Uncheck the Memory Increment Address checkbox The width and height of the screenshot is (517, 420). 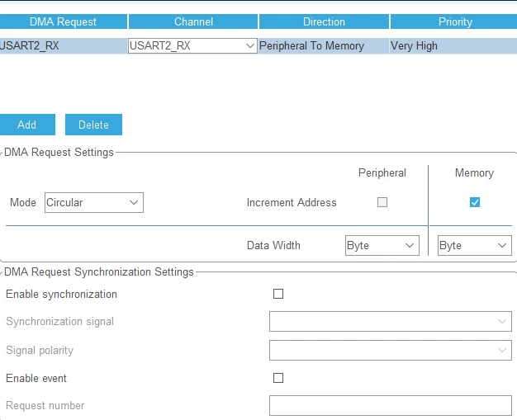tap(474, 202)
